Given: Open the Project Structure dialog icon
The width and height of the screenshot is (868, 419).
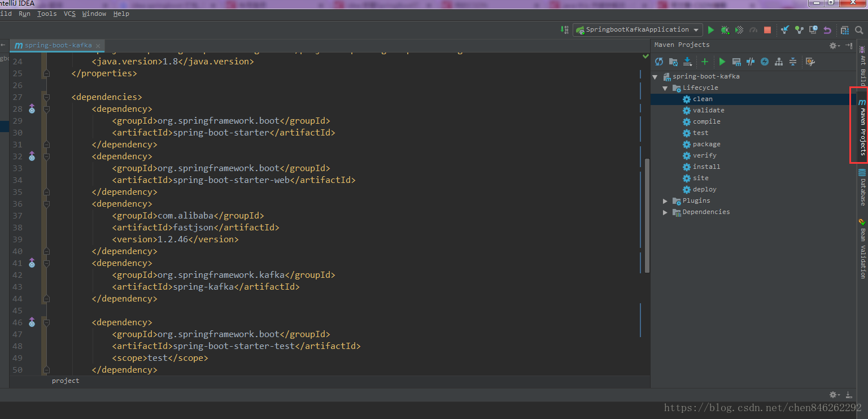Looking at the screenshot, I should 844,30.
